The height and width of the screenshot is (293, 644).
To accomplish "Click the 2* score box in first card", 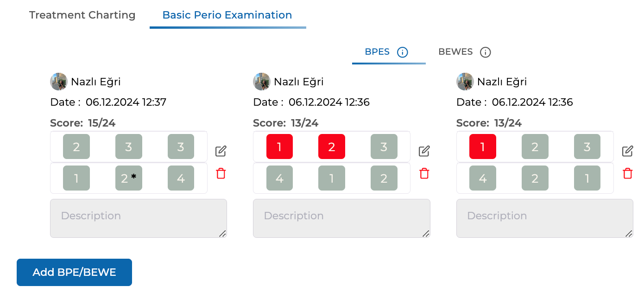I will click(129, 178).
